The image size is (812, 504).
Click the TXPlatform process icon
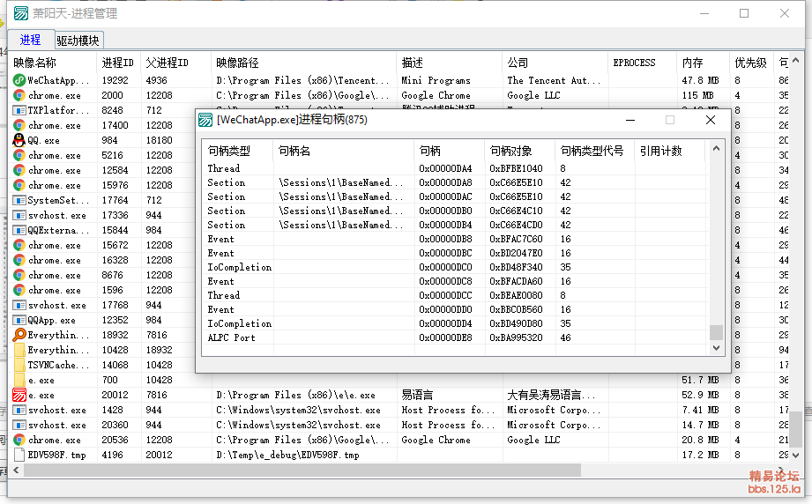(19, 110)
